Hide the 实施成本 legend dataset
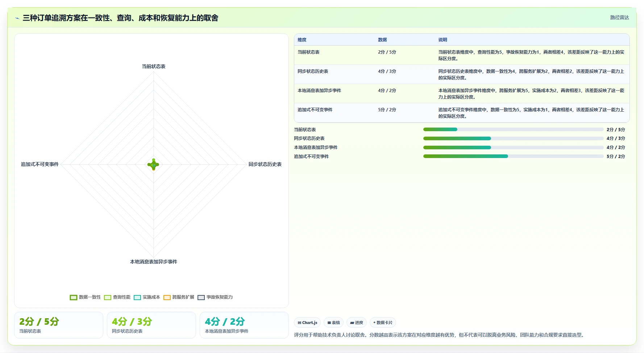Viewport: 644px width, 353px height. pos(147,297)
